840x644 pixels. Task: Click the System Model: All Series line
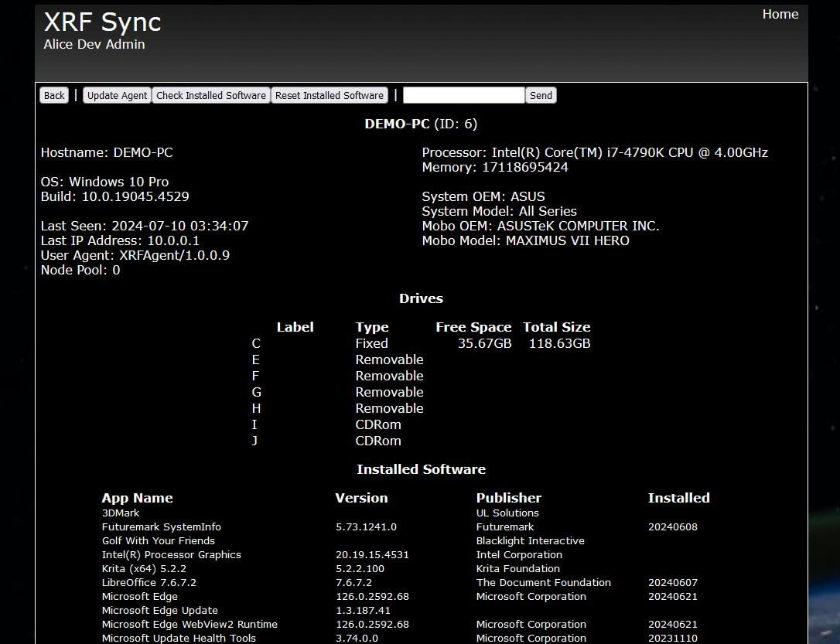[500, 211]
